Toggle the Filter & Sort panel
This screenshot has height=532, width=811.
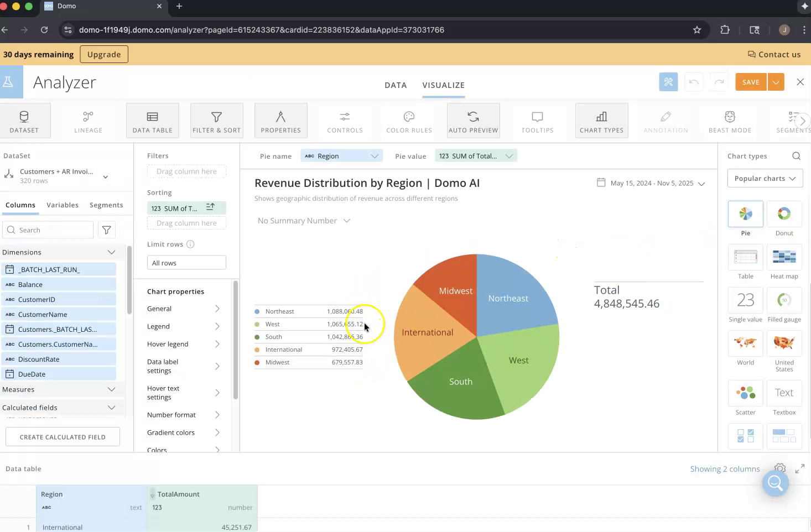click(216, 121)
